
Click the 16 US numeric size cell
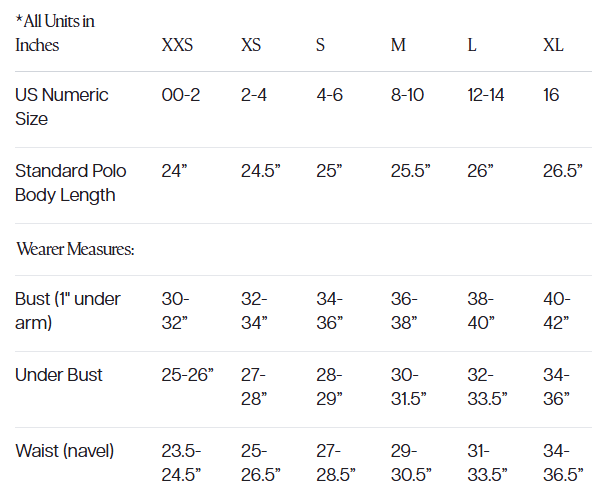click(x=551, y=95)
